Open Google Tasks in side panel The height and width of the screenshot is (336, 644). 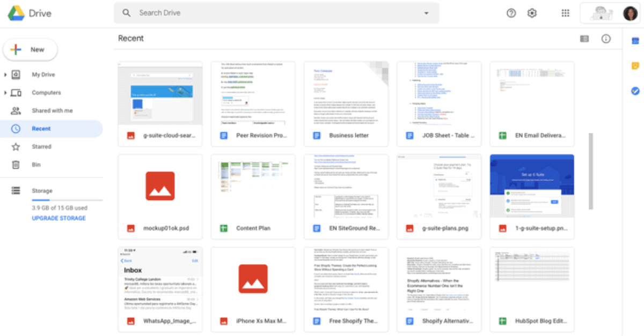click(x=635, y=91)
